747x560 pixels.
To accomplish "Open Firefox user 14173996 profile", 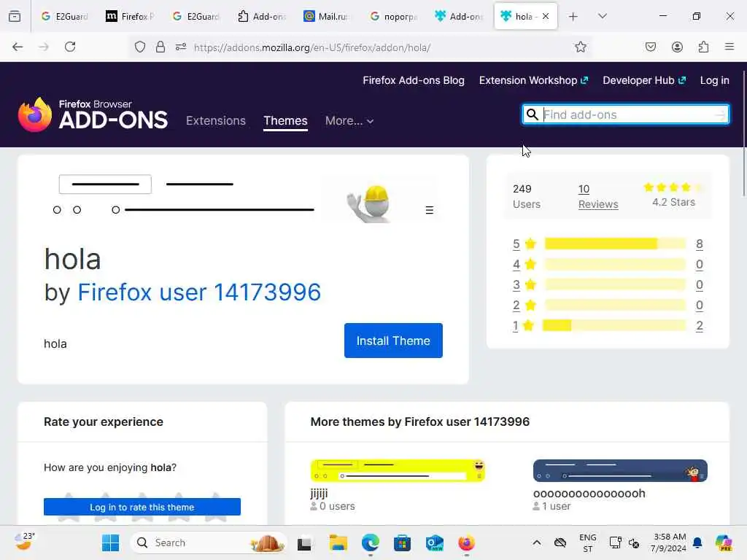I will [x=199, y=292].
